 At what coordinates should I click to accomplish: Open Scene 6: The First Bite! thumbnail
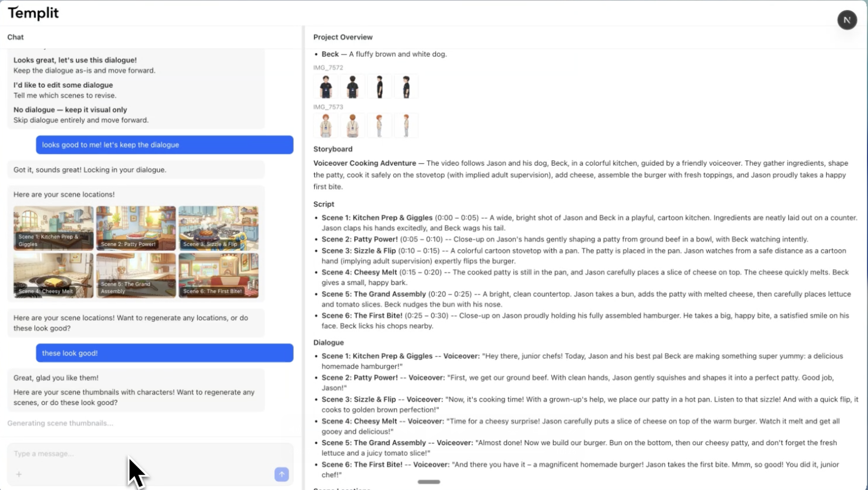pos(218,275)
